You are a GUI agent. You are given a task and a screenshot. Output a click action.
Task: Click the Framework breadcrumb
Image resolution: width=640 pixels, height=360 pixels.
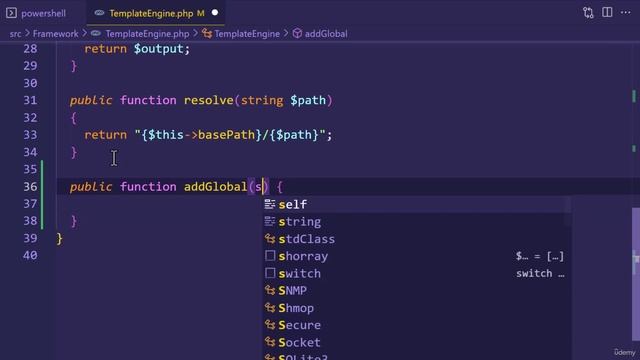(56, 34)
